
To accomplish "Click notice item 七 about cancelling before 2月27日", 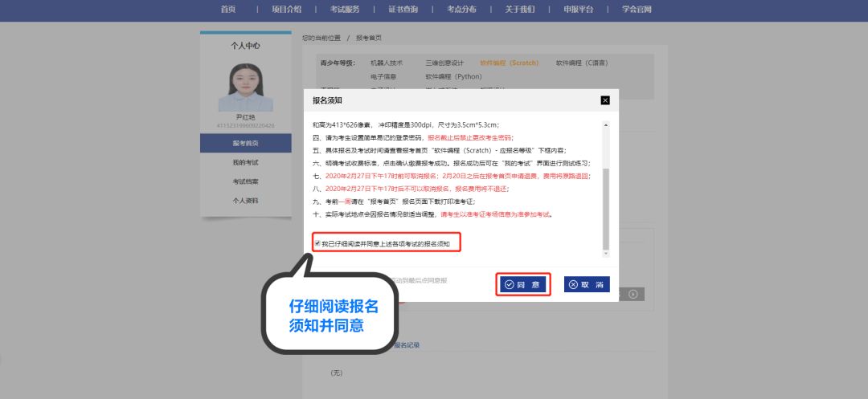I will [452, 177].
